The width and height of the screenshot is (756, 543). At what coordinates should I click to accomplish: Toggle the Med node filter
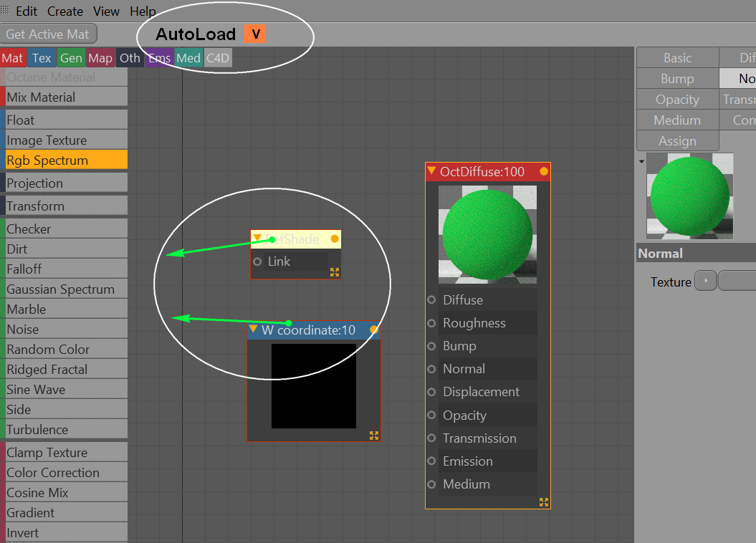188,58
